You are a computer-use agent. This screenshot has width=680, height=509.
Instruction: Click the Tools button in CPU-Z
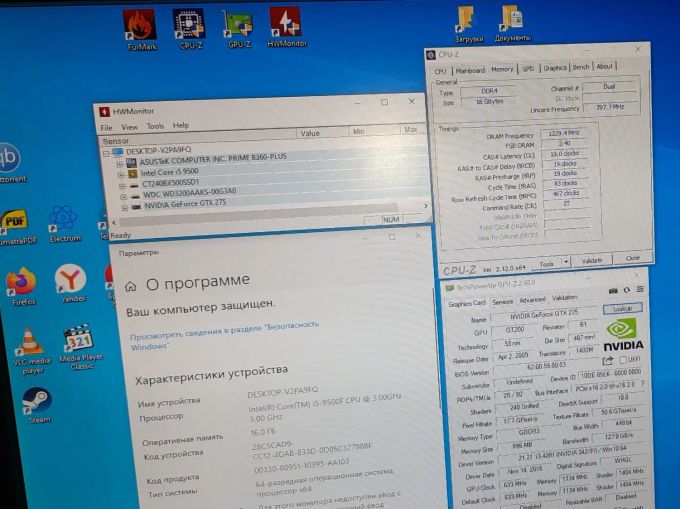coord(546,263)
